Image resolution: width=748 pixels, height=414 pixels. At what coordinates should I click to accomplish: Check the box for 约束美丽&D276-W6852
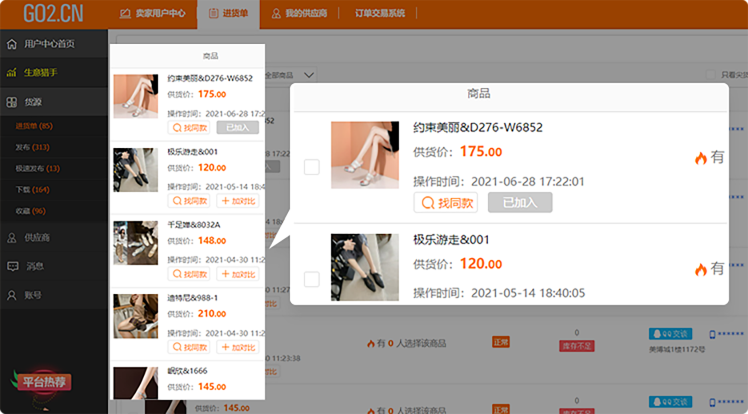coord(311,167)
